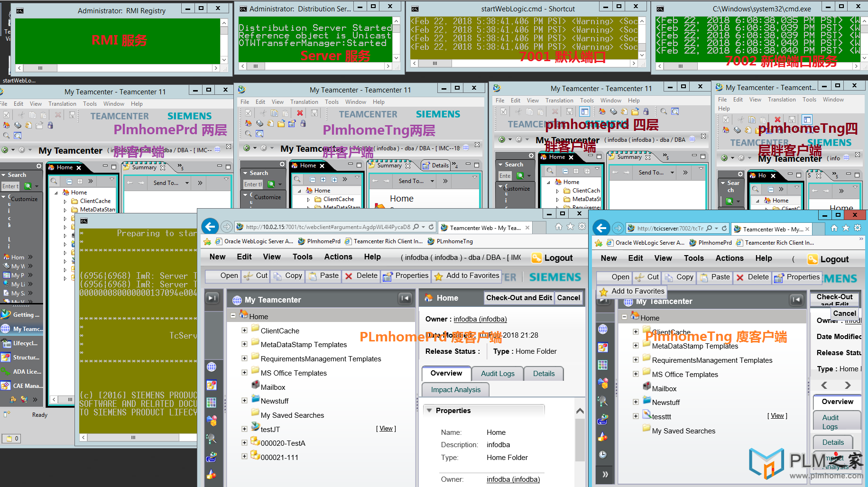This screenshot has height=487, width=868.
Task: Click collapse-all icon in leftmost Teamcenter Home view
Action: click(69, 181)
